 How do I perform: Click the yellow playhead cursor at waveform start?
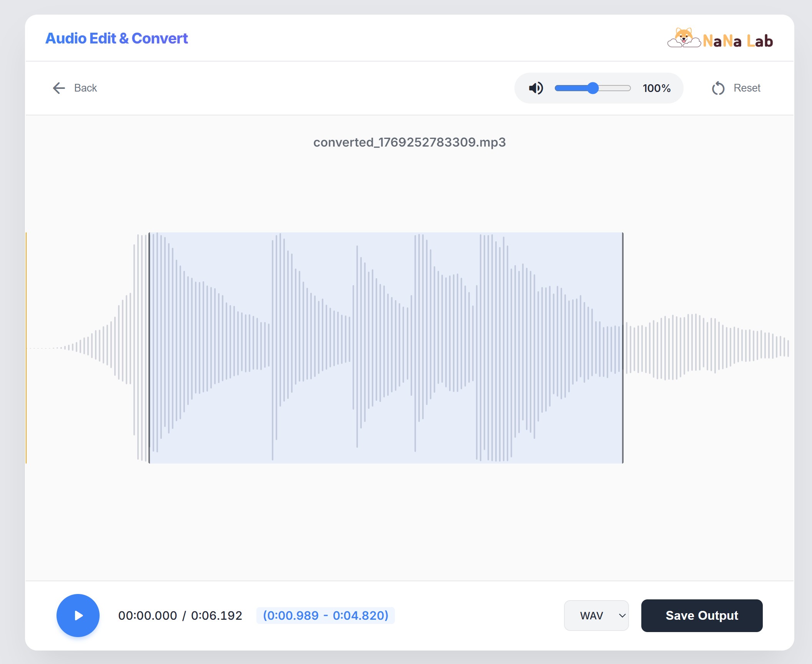coord(26,348)
